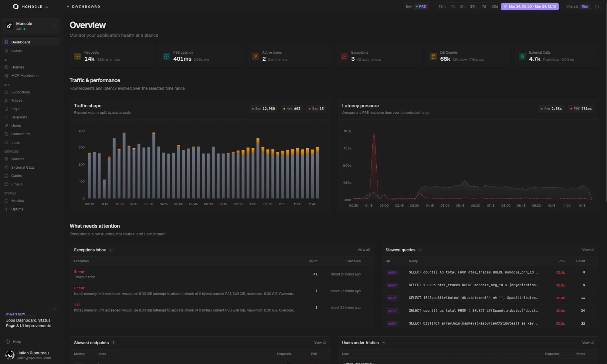Toggle the P95 line in Latency pressure
607x364 pixels.
[x=581, y=109]
